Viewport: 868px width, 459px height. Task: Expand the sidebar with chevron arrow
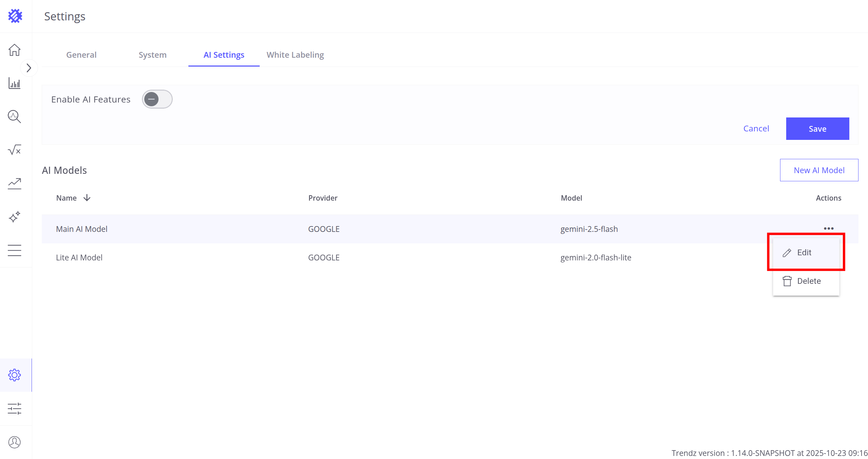click(x=29, y=68)
